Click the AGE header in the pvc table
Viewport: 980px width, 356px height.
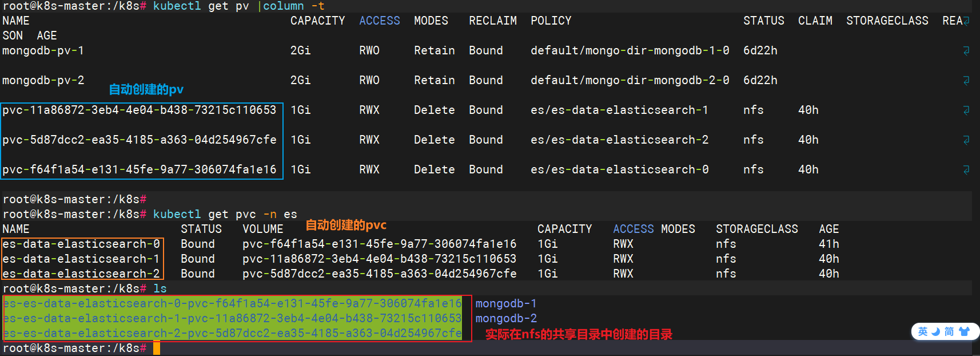(x=829, y=229)
